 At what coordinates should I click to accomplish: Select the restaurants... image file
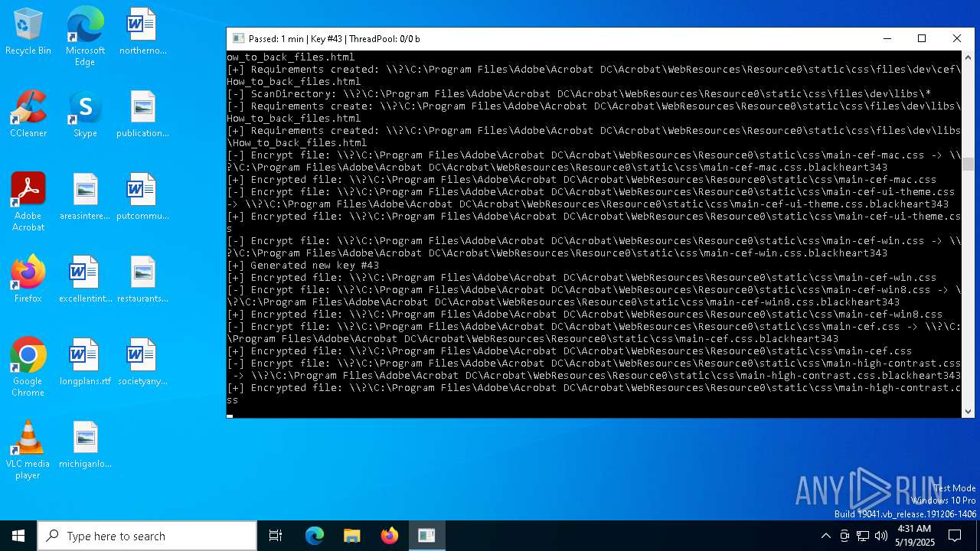142,280
